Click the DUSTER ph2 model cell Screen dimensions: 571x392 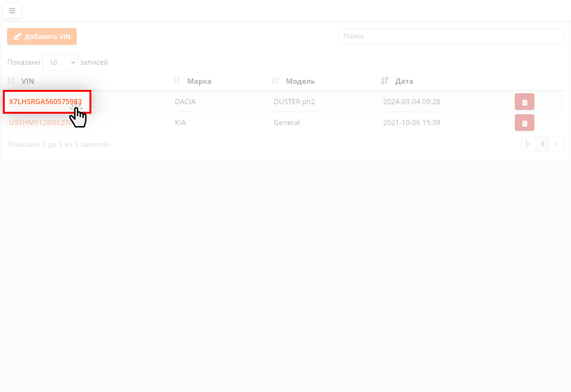[294, 102]
